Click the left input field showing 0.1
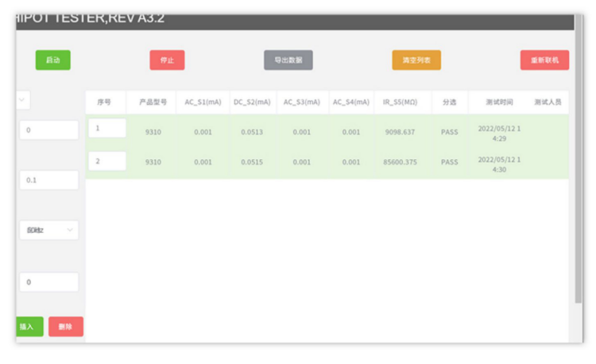The height and width of the screenshot is (364, 596). pos(48,180)
